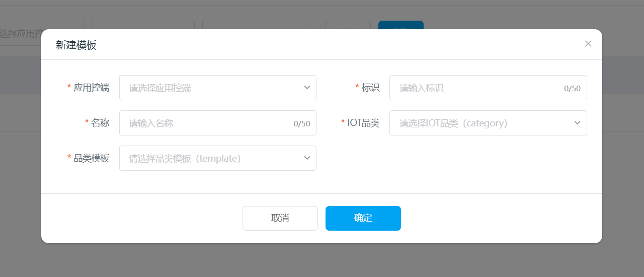Click the 新建模板 dialog title

pyautogui.click(x=76, y=45)
